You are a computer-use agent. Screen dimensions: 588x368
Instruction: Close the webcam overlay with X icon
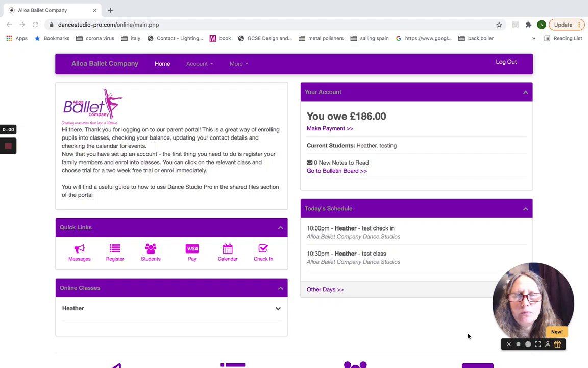(508, 344)
